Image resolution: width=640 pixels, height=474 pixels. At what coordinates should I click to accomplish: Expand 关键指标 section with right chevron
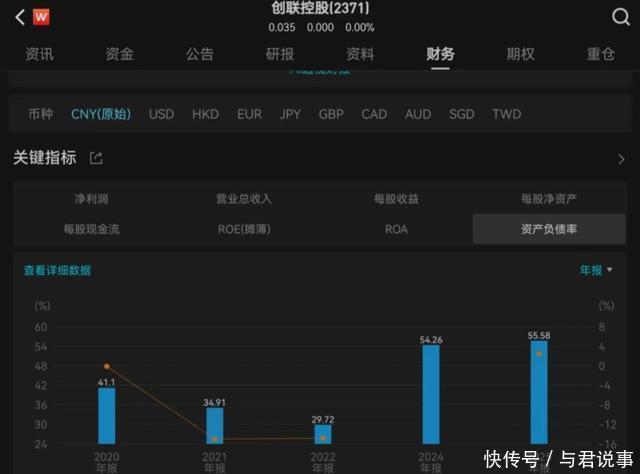621,159
